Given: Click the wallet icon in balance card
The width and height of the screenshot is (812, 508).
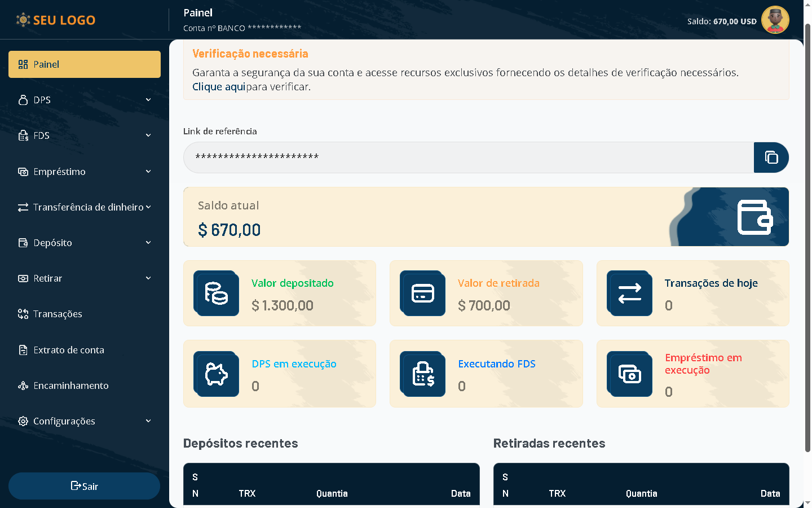Looking at the screenshot, I should click(x=754, y=217).
